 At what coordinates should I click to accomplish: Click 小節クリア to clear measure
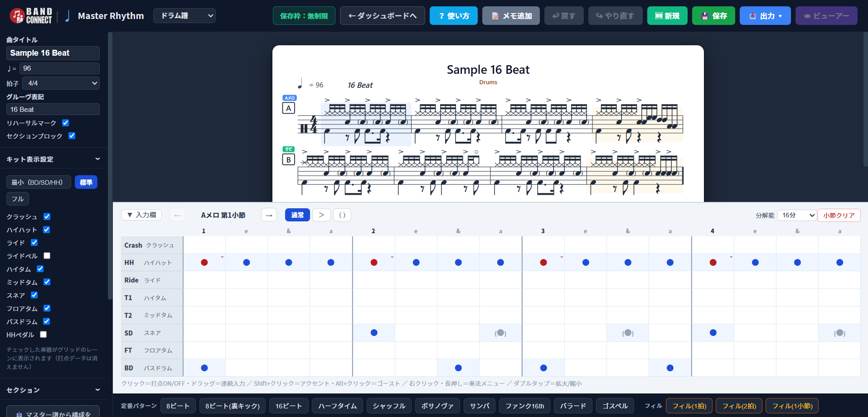[x=839, y=216]
